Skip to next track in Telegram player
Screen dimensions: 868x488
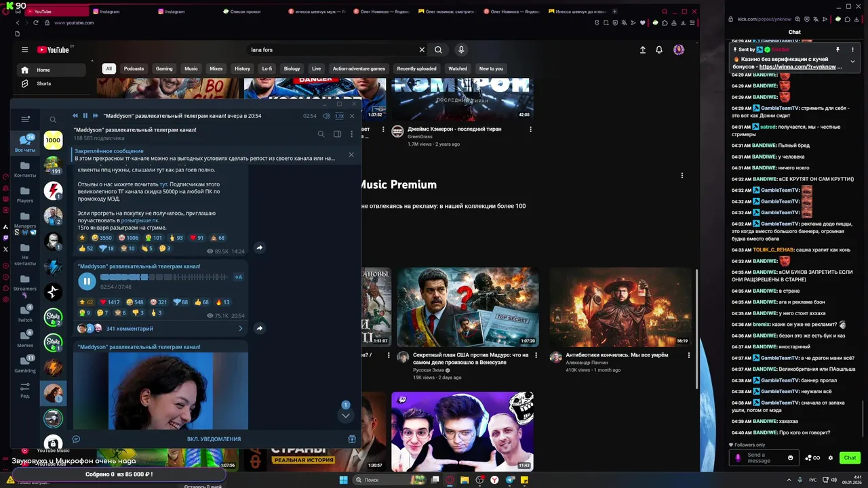click(95, 116)
